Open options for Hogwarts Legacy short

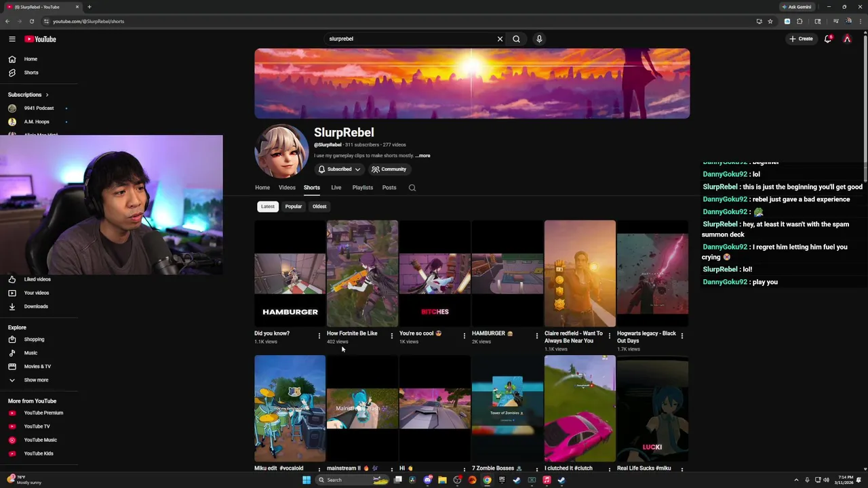point(682,335)
